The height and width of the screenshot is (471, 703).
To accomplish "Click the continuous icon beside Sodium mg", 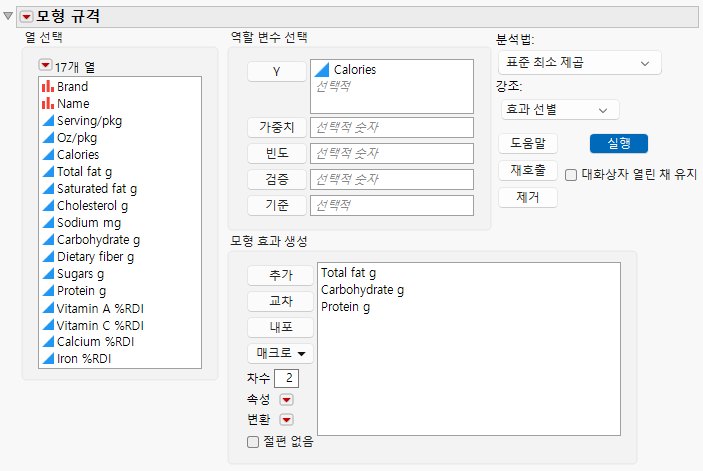I will click(48, 223).
